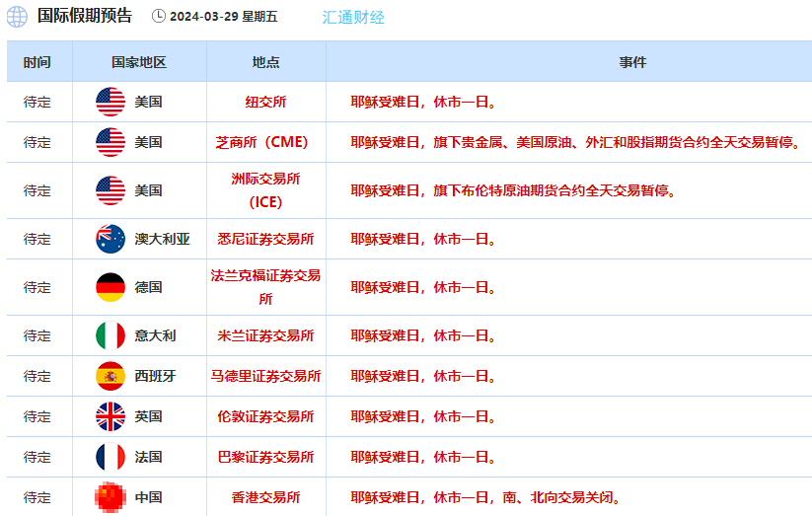Click the Spain flag icon

pos(111,376)
